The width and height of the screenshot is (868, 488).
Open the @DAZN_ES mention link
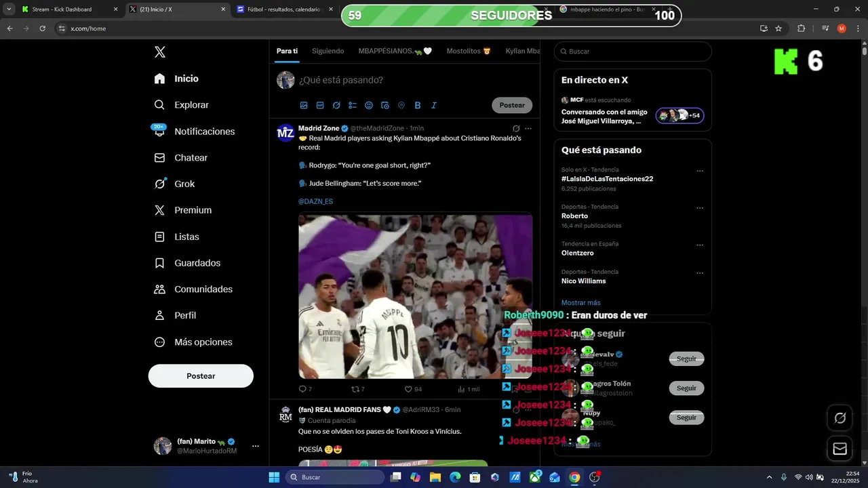click(315, 201)
